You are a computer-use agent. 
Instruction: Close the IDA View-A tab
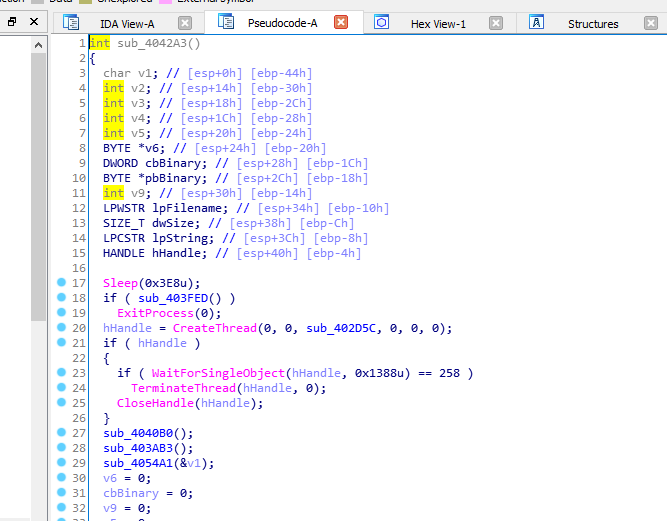(x=185, y=23)
